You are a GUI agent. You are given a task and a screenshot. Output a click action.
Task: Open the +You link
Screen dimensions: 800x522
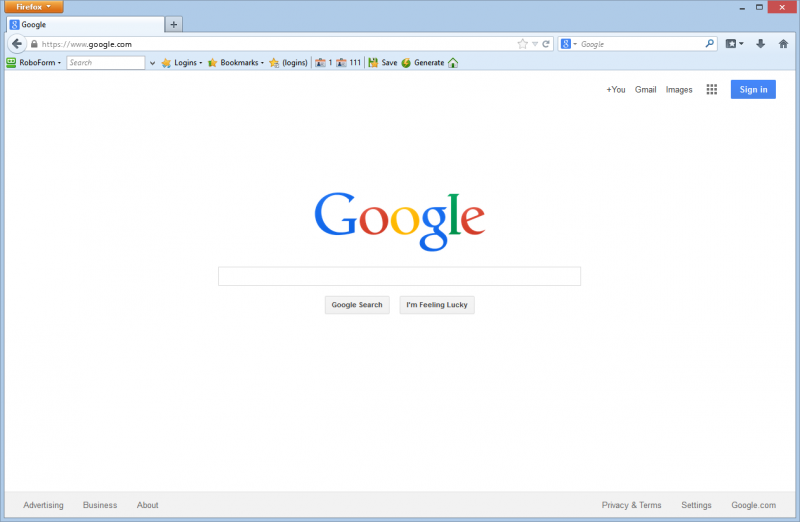tap(615, 90)
